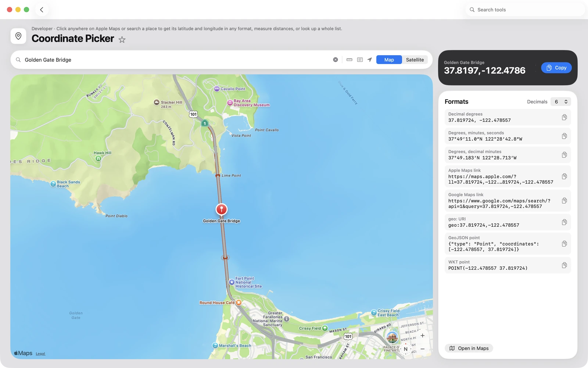Select the Crissy Field East Beach marker
The width and height of the screenshot is (588, 368).
coord(374,313)
